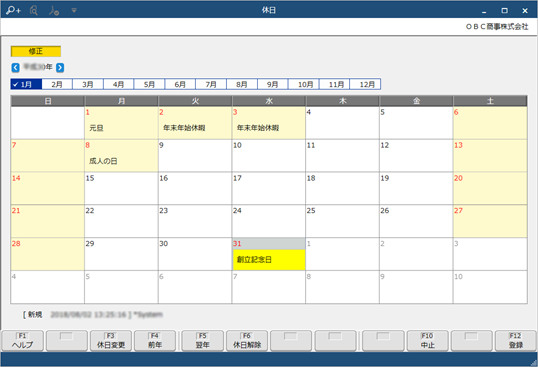The image size is (538, 367).
Task: Click the F12 登録 button
Action: 516,341
